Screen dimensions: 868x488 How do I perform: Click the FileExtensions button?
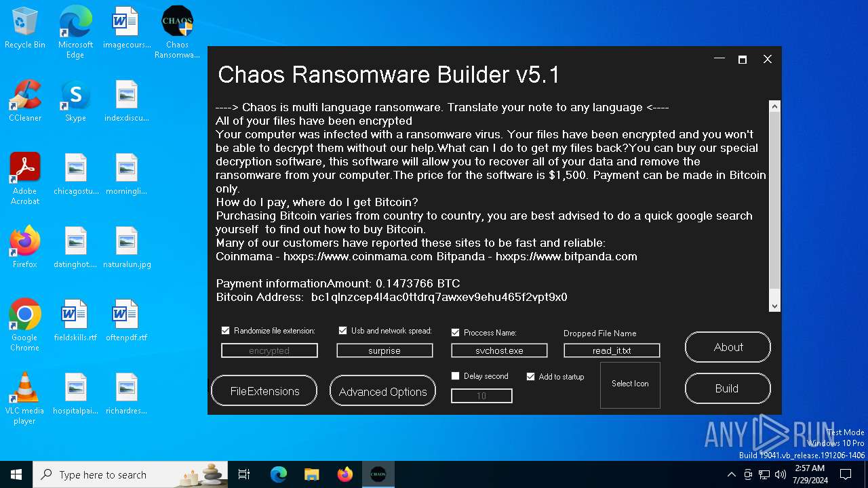[264, 391]
